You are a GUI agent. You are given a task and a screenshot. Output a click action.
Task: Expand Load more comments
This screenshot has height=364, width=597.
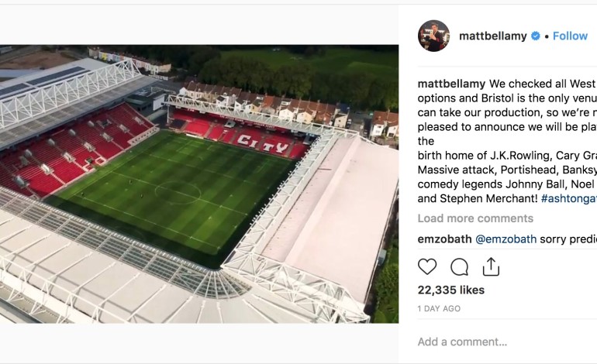(x=475, y=219)
